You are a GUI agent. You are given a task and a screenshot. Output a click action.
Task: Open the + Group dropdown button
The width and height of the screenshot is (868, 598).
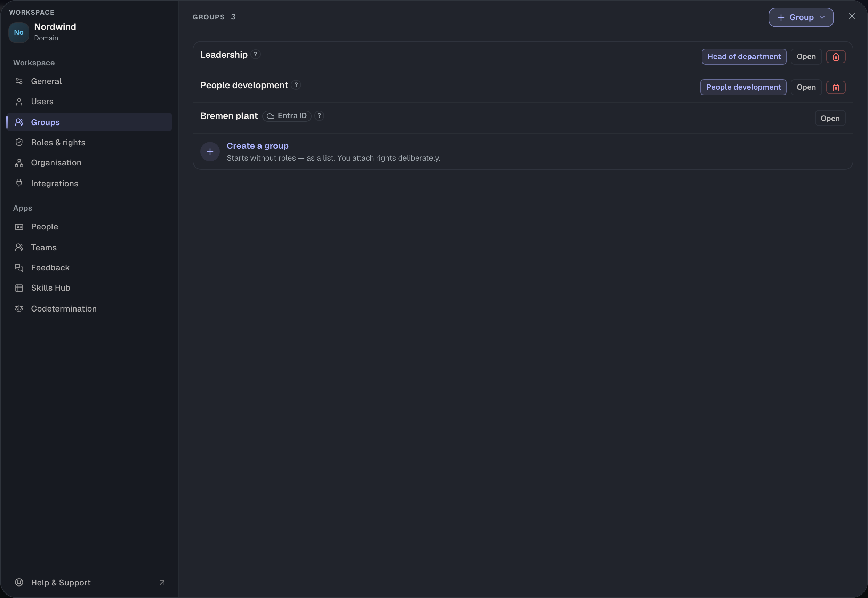(801, 17)
